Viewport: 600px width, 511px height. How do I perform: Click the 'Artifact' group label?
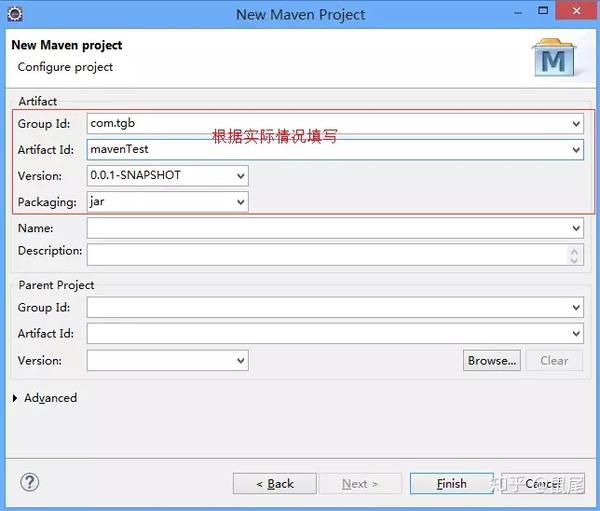pyautogui.click(x=38, y=101)
